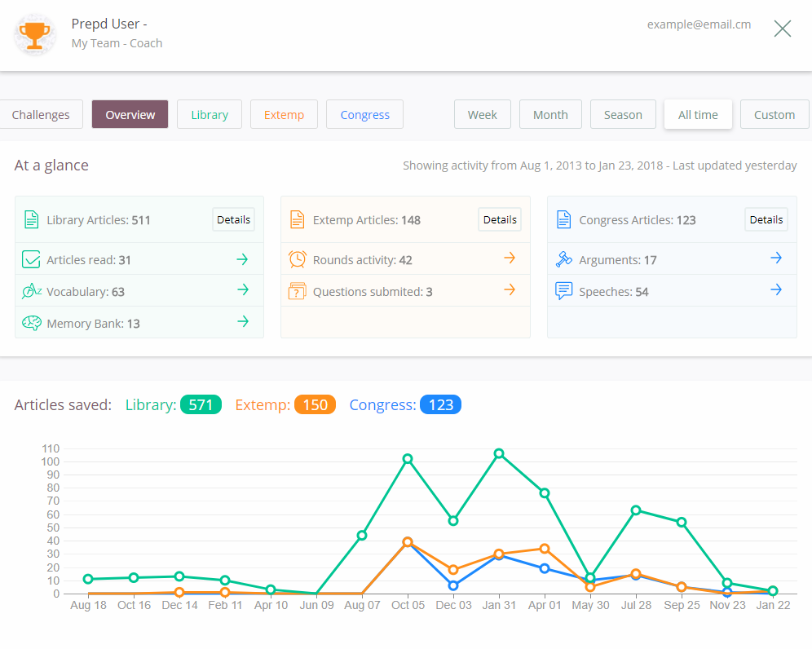Click the orange Extemp 150 badge
The image size is (812, 649).
point(315,404)
